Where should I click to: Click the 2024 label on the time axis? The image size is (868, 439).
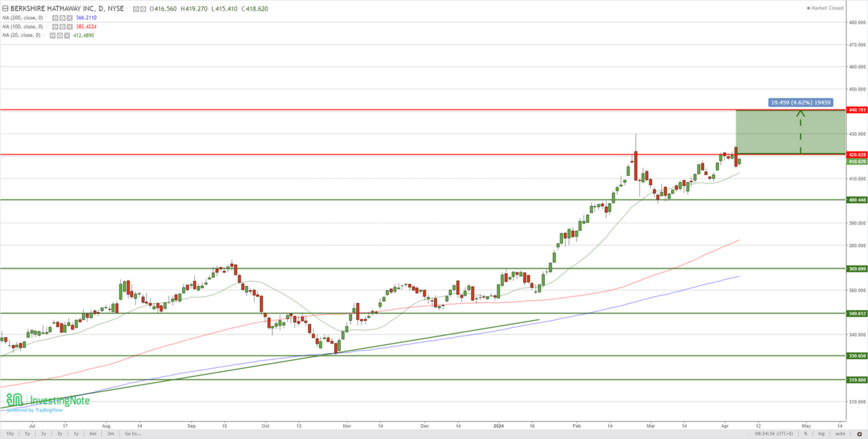click(498, 425)
